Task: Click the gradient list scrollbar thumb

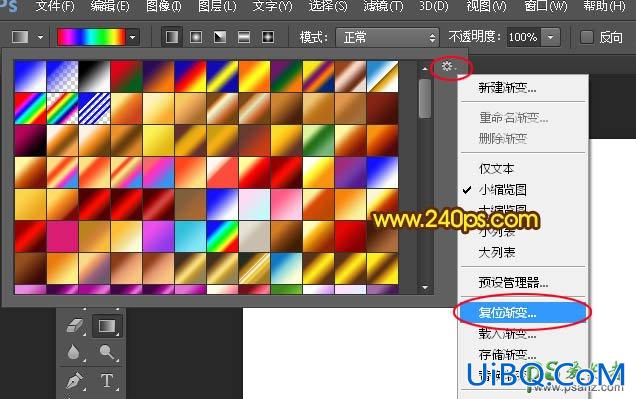Action: [x=425, y=98]
